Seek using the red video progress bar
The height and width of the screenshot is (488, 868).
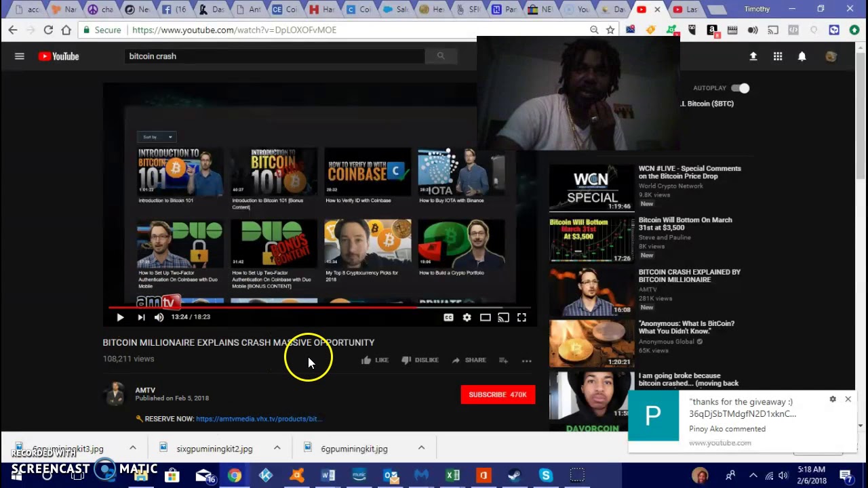click(320, 307)
